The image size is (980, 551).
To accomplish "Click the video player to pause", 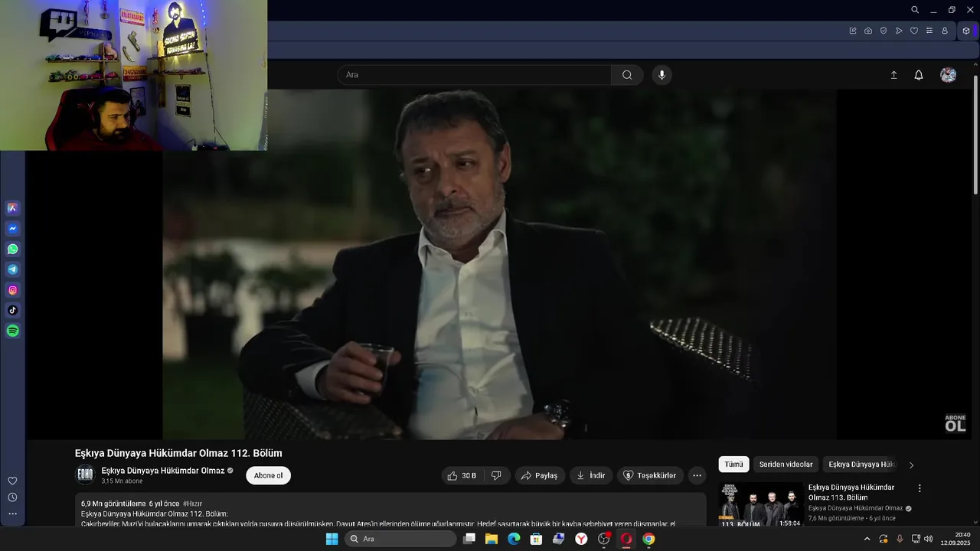I will point(498,264).
